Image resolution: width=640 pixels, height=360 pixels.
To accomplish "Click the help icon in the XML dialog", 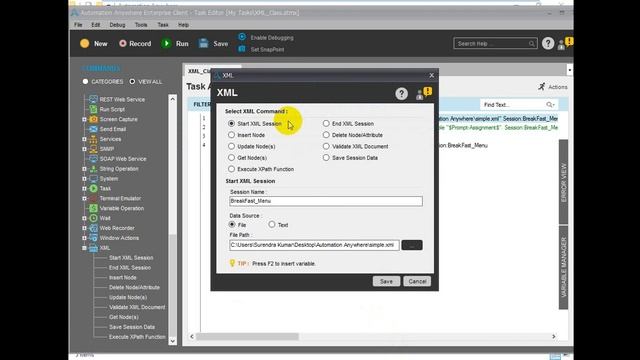I will click(x=401, y=94).
